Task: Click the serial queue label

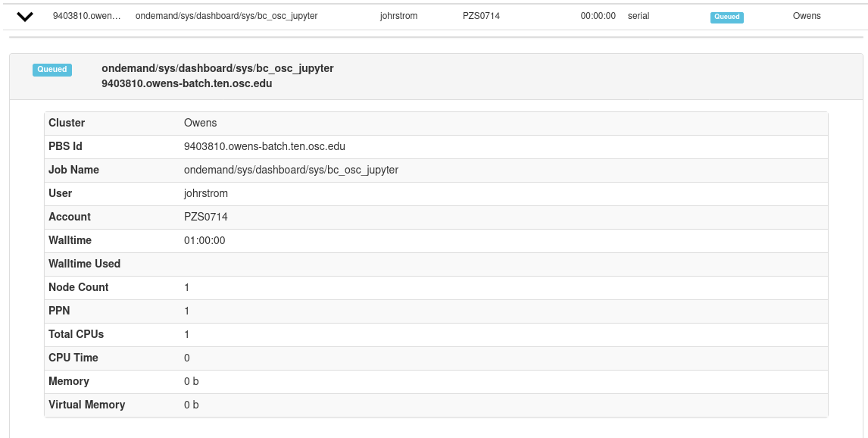Action: [637, 15]
